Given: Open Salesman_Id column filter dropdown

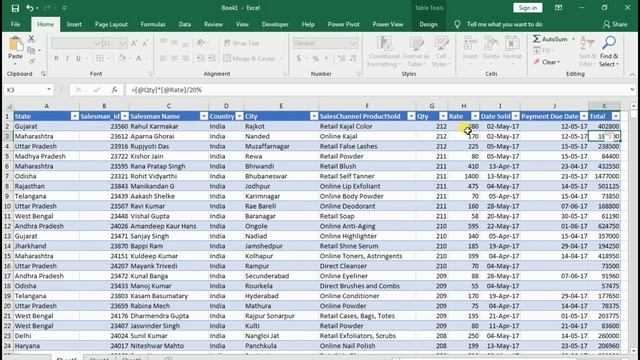Looking at the screenshot, I should (x=124, y=116).
